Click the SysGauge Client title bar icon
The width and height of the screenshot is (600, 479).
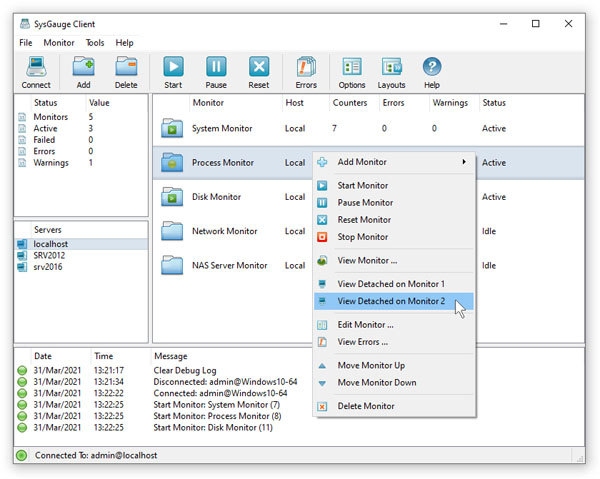(x=25, y=24)
